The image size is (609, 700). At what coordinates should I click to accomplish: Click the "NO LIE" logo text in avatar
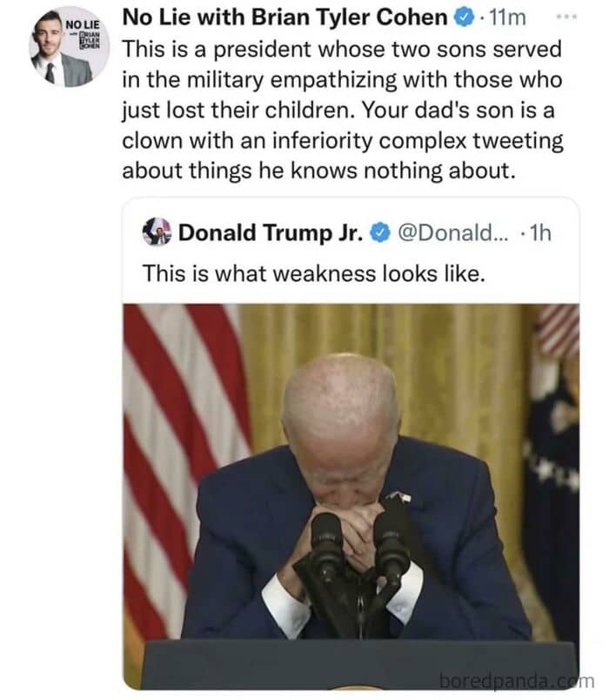pyautogui.click(x=83, y=24)
